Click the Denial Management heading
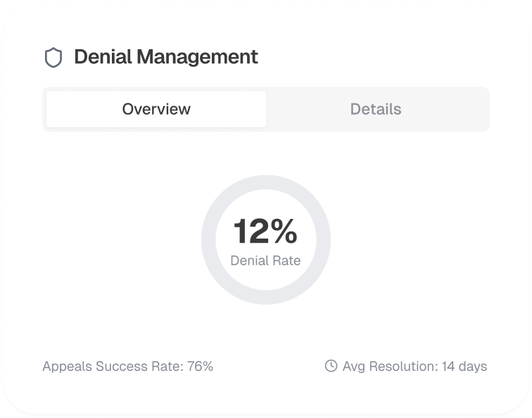The image size is (532, 418). click(x=165, y=57)
